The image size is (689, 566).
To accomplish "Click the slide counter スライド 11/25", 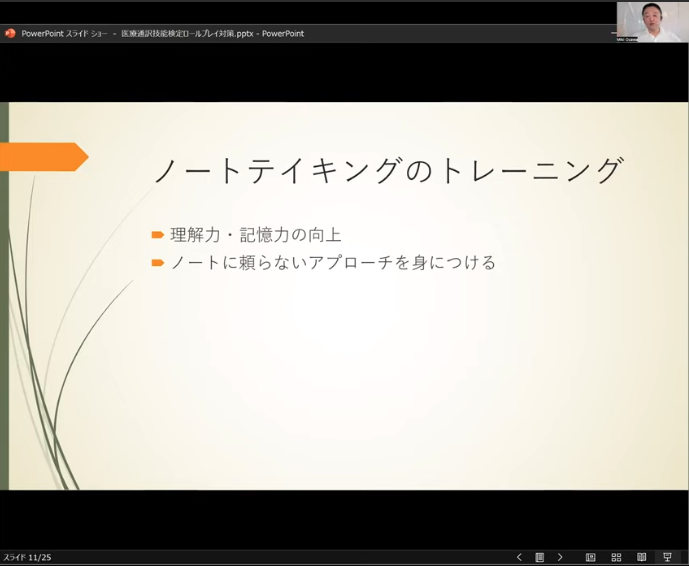I will [x=27, y=558].
